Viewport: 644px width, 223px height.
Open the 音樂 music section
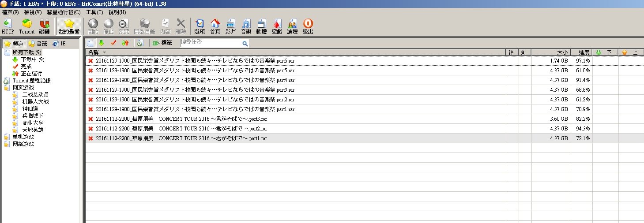[246, 26]
